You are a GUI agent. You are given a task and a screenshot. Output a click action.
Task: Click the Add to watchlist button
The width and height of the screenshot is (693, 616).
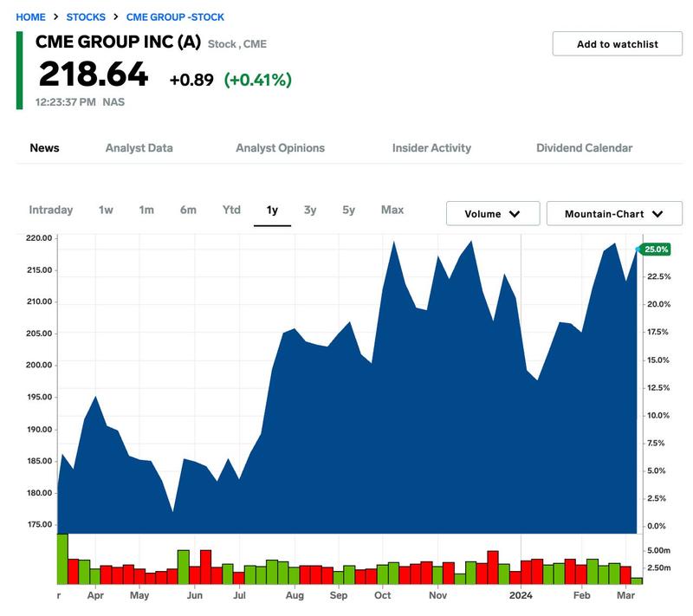617,43
